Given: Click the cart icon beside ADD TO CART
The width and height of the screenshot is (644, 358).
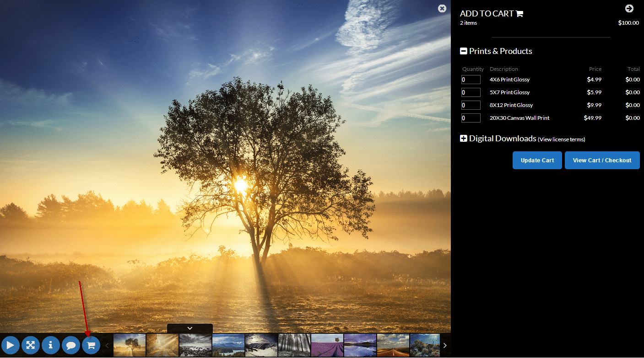Looking at the screenshot, I should point(520,14).
